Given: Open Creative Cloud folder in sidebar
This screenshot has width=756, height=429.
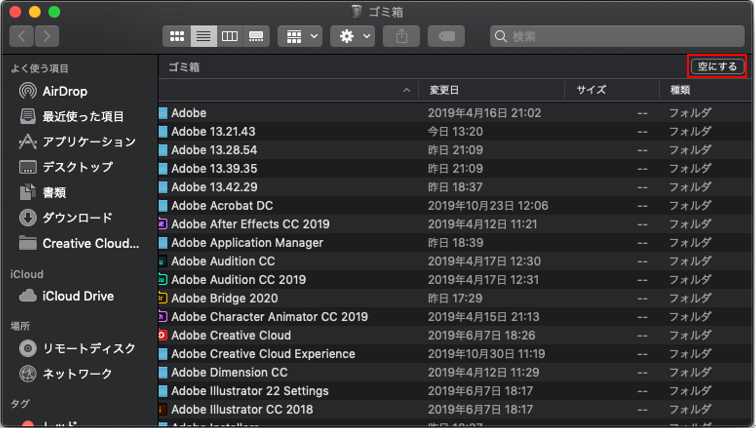Looking at the screenshot, I should [x=79, y=243].
